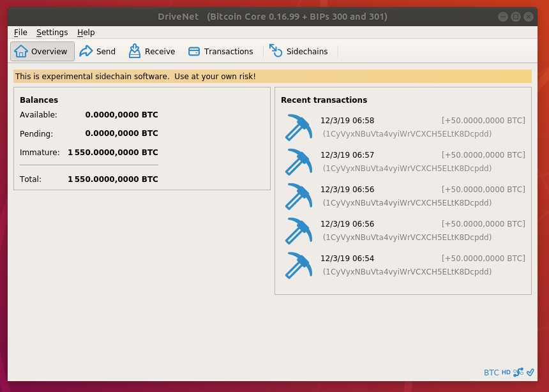Viewport: 549px width, 392px height.
Task: Show the Transactions page
Action: point(221,52)
